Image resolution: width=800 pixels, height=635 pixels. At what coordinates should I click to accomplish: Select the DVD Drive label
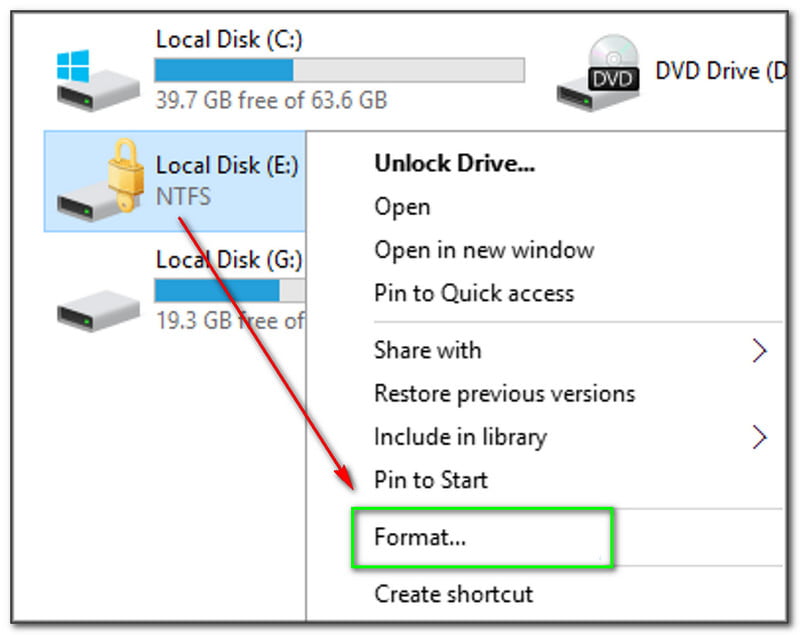(x=718, y=70)
